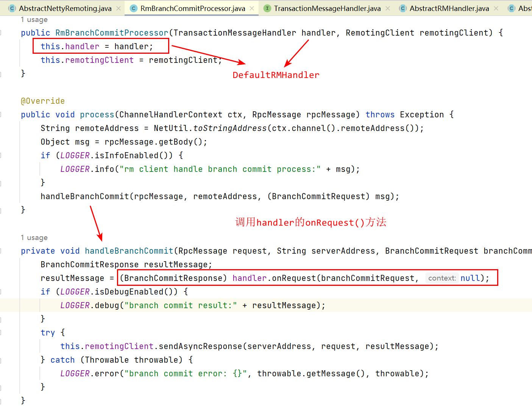The width and height of the screenshot is (532, 410).
Task: Click the onRequest method call
Action: point(294,278)
